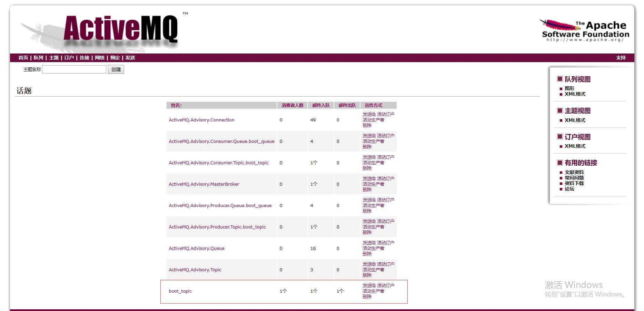The width and height of the screenshot is (644, 311).
Task: Open XML格式 under 队列视图
Action: point(575,94)
